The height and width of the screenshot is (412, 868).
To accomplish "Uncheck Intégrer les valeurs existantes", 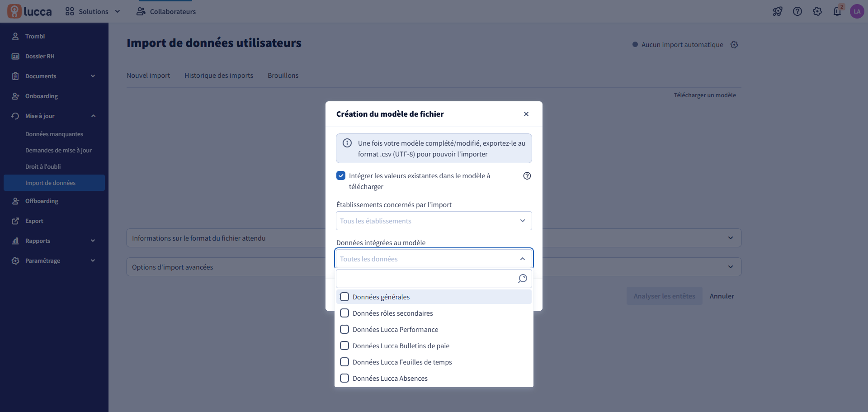I will (341, 175).
